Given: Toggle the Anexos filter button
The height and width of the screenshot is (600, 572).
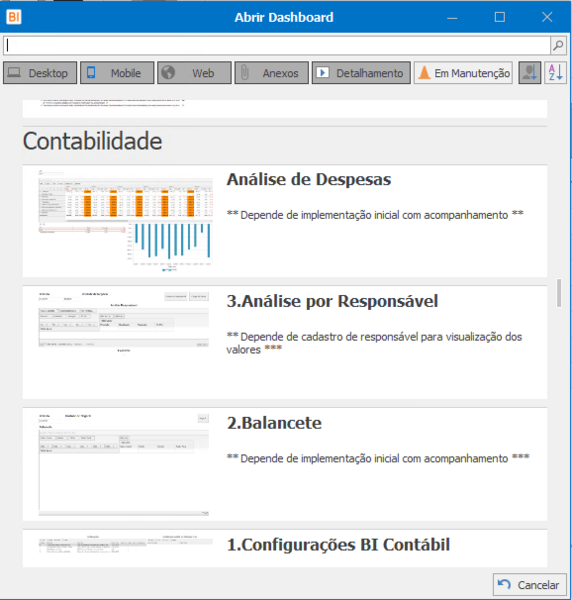Looking at the screenshot, I should point(272,73).
